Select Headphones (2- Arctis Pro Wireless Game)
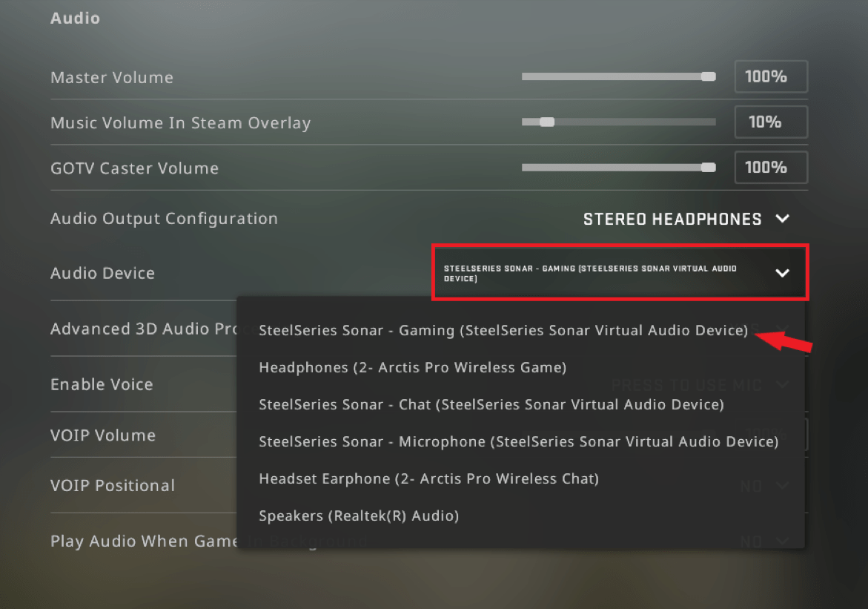This screenshot has height=609, width=868. (x=412, y=367)
